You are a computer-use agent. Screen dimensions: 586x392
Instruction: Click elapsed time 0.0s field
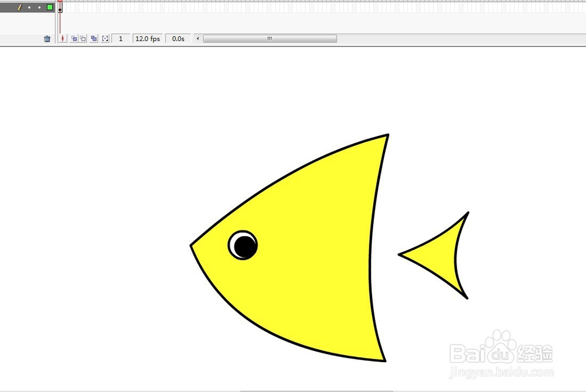[178, 39]
